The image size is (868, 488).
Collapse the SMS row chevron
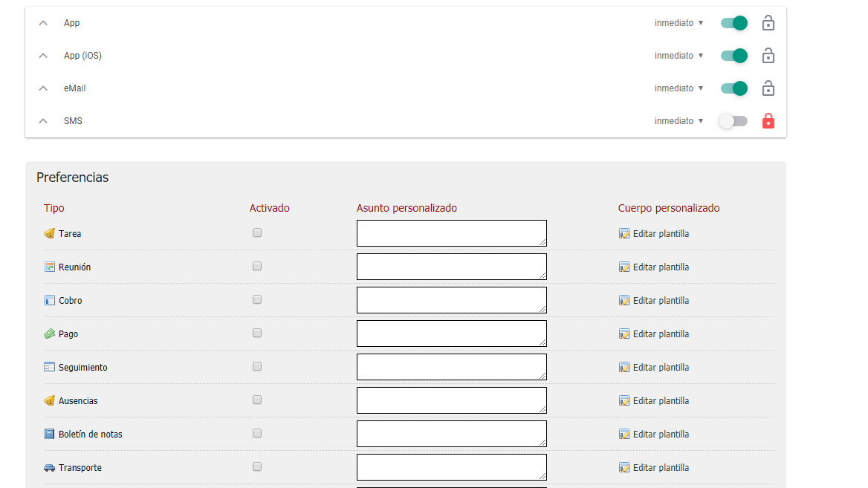point(43,120)
